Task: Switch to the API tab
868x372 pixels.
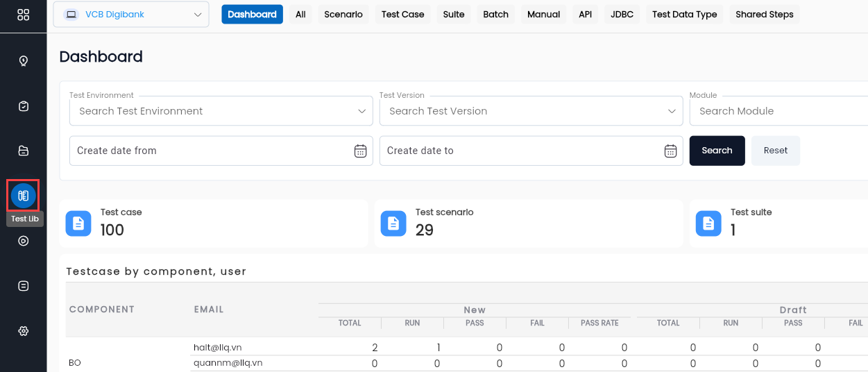Action: (585, 15)
